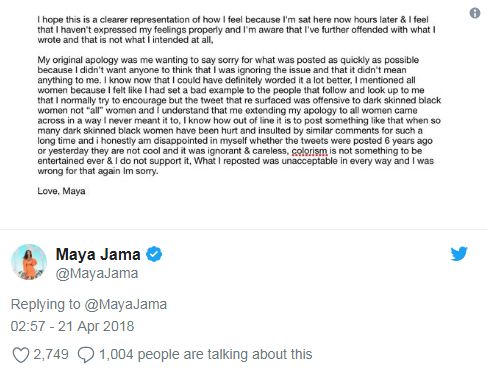Click the Replying to label text
487x374 pixels.
(46, 304)
